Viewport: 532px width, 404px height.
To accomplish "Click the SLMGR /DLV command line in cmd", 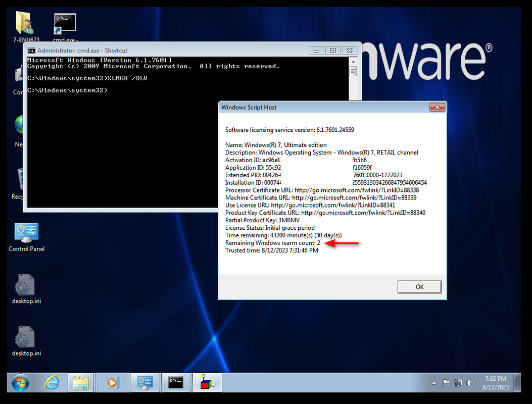I will [x=87, y=78].
